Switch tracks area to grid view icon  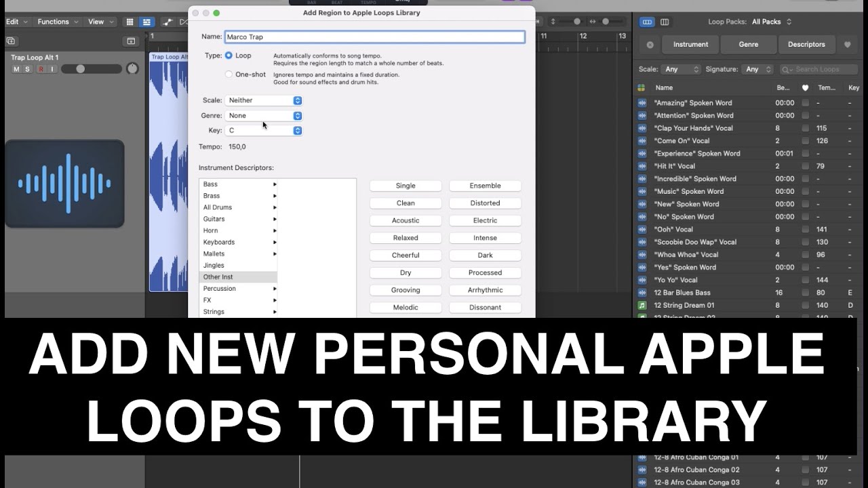pos(130,22)
